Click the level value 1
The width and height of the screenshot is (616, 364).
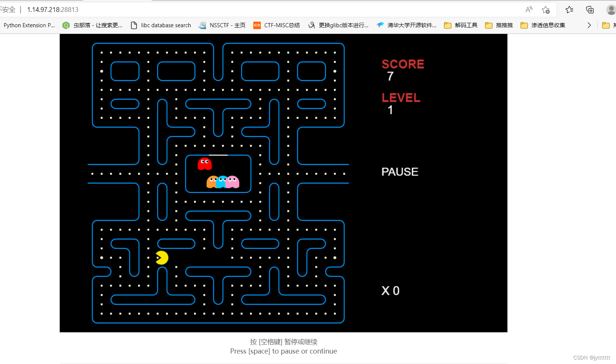tap(390, 110)
